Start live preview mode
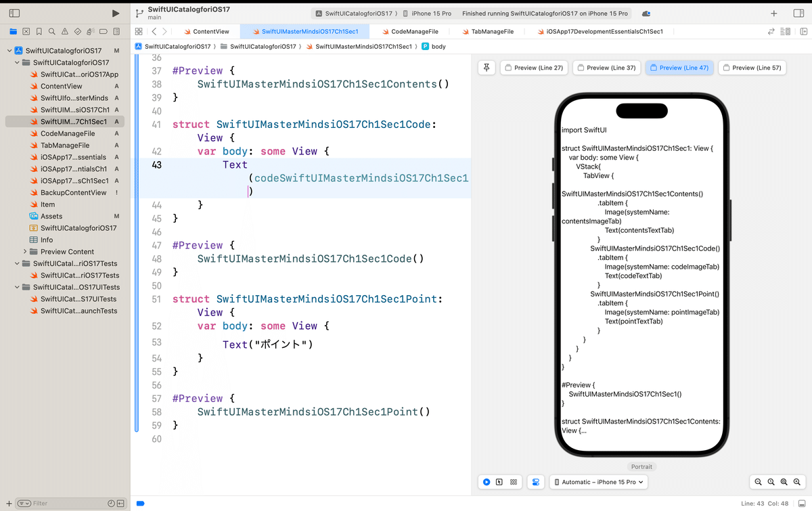This screenshot has width=812, height=511. click(487, 482)
